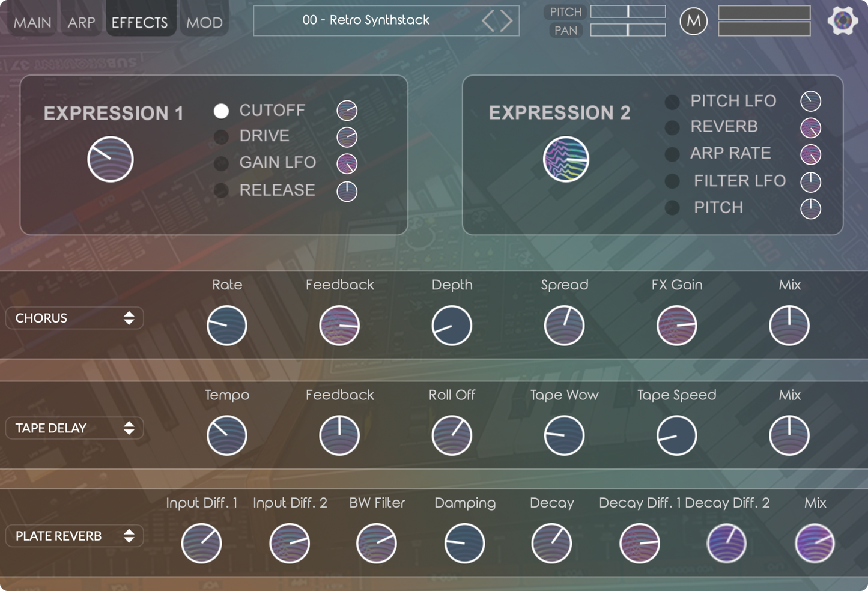Open the CHORUS effect dropdown
This screenshot has height=591, width=868.
click(x=74, y=318)
